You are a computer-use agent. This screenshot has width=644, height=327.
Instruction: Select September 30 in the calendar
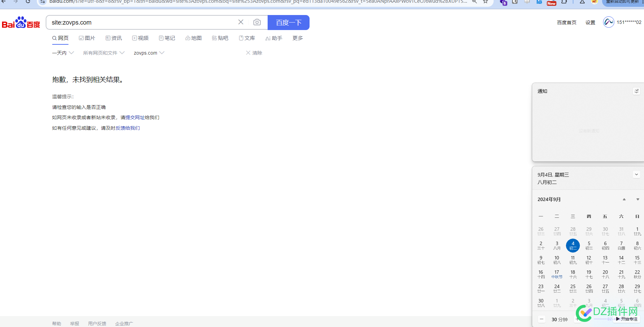(541, 303)
